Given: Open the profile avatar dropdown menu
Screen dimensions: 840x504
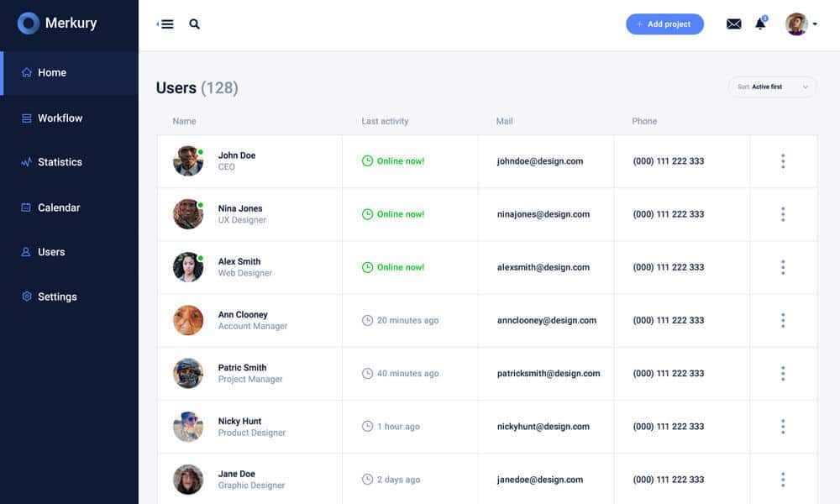Looking at the screenshot, I should 801,24.
